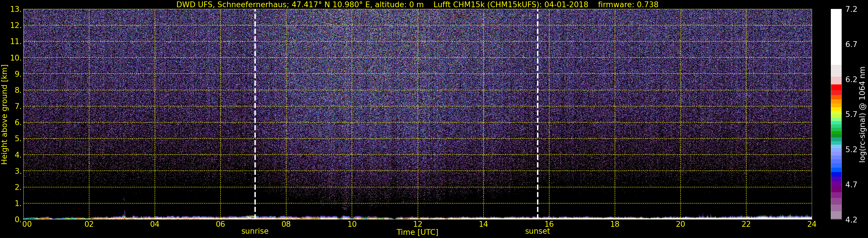This screenshot has height=238, width=868.
Task: Click the time axis tick 18
Action: 614,224
